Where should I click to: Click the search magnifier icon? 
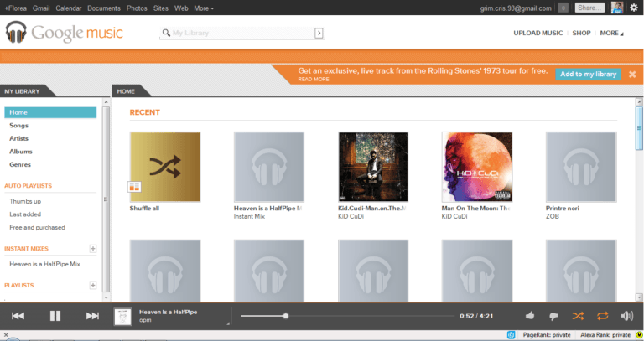[x=166, y=33]
